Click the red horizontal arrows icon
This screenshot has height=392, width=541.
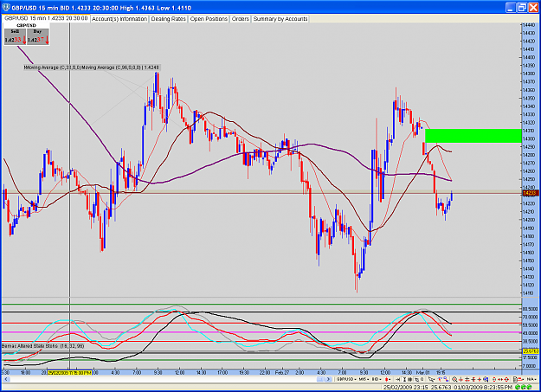500,379
